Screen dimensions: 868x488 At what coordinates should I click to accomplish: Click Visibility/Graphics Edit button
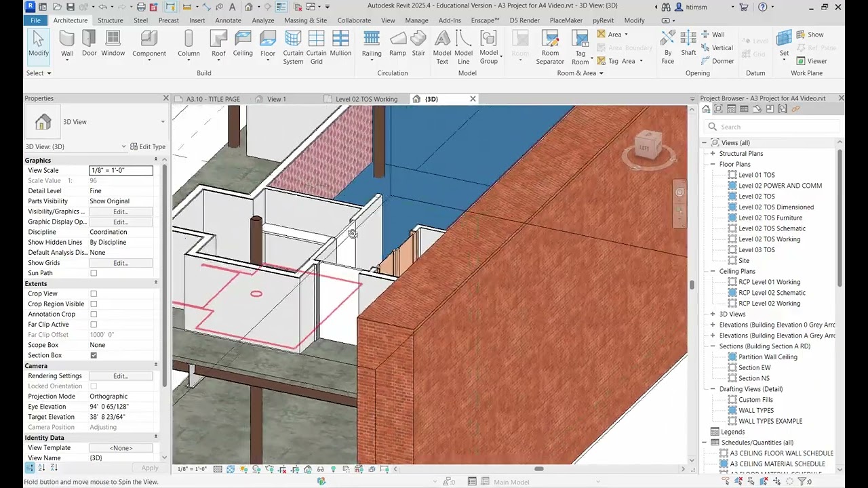121,211
